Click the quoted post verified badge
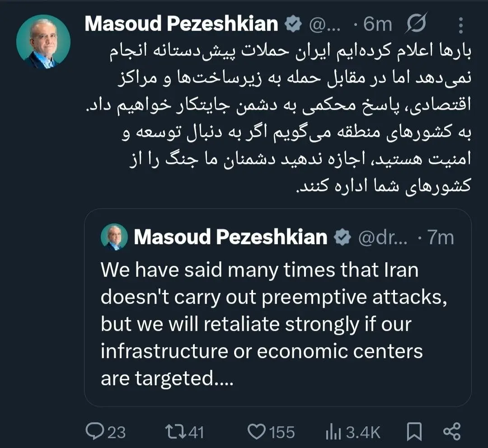The width and height of the screenshot is (488, 448). pyautogui.click(x=343, y=237)
